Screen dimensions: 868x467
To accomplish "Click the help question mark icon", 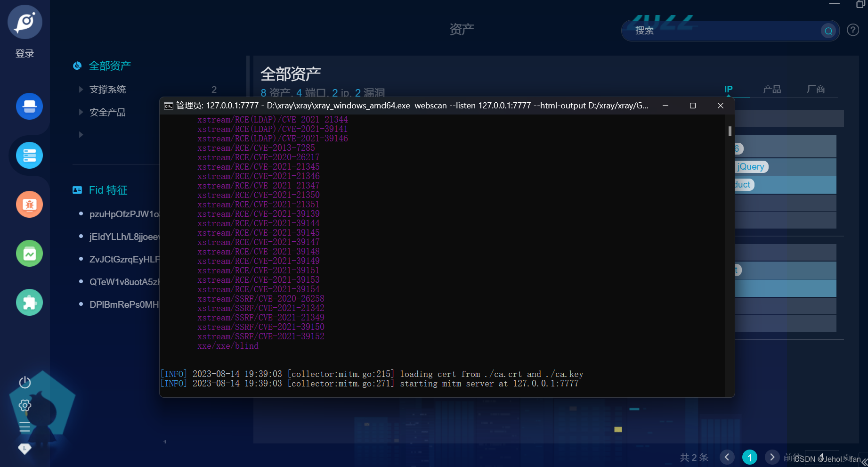I will [x=852, y=30].
